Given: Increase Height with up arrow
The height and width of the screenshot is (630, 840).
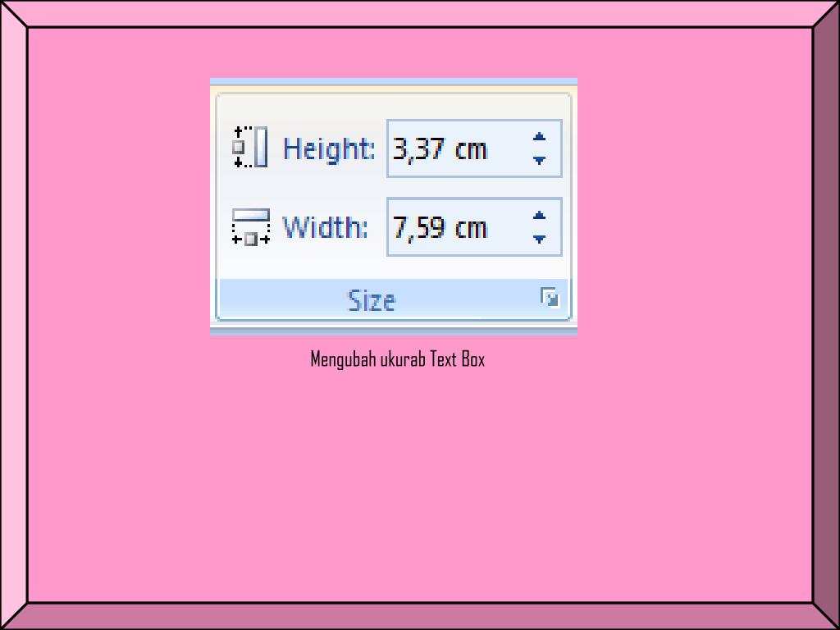Looking at the screenshot, I should (540, 137).
